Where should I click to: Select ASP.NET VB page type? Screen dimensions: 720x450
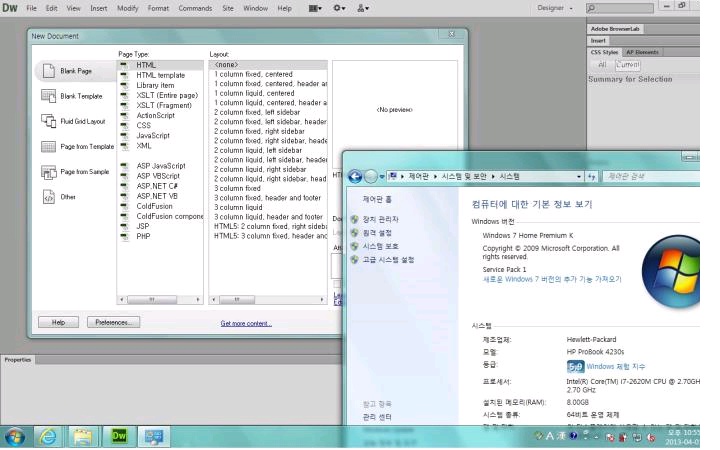pos(157,196)
